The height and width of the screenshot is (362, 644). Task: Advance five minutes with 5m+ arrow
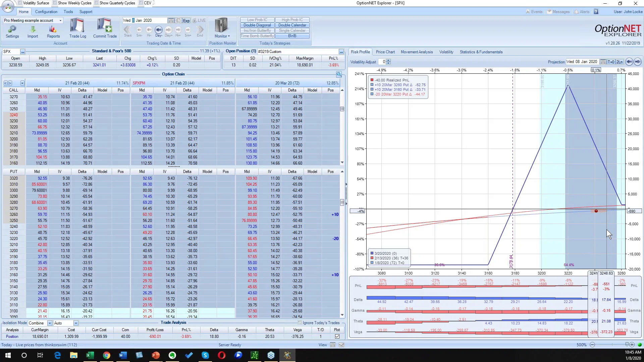coord(188,30)
